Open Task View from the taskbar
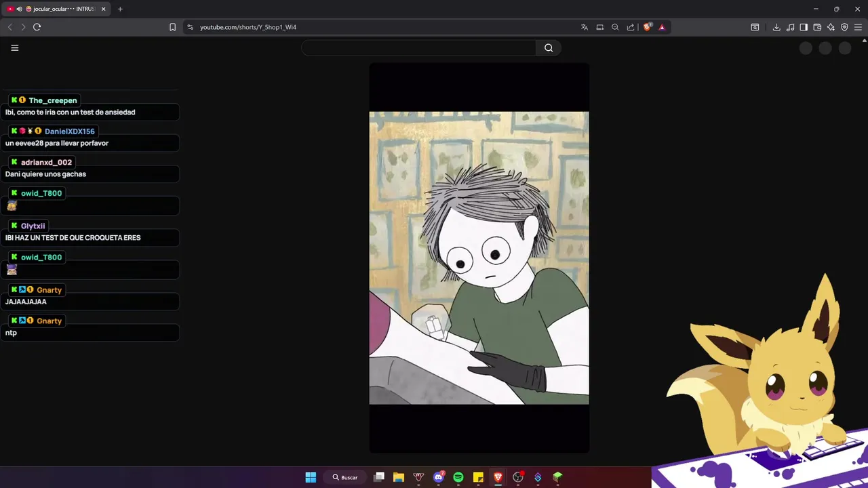The width and height of the screenshot is (868, 488). pyautogui.click(x=379, y=477)
